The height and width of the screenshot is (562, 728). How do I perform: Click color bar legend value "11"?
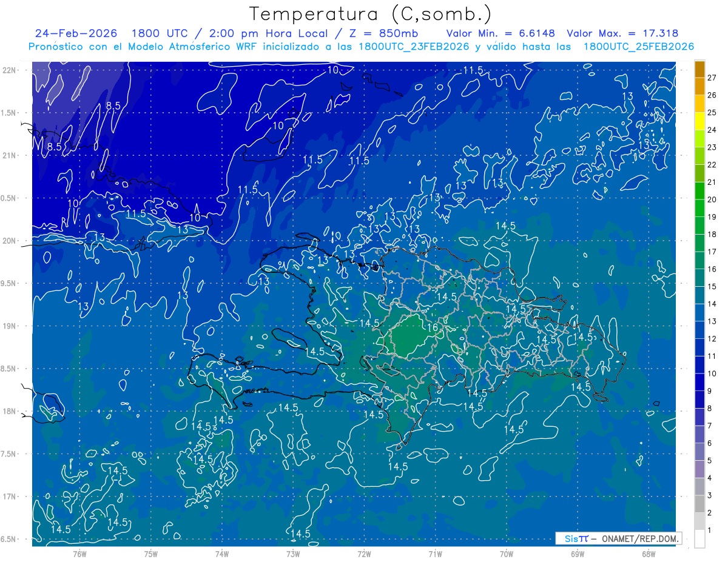tap(712, 356)
